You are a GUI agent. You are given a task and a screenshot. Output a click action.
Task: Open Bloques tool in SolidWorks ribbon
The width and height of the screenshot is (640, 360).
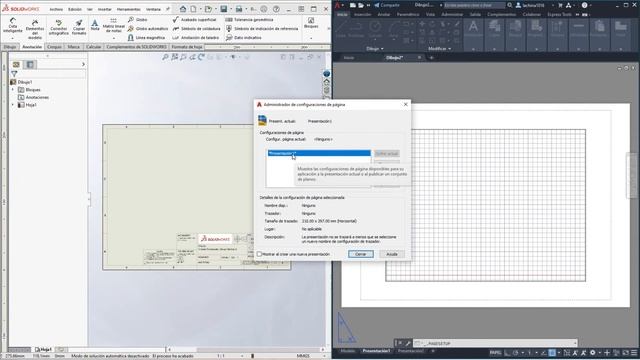click(311, 23)
